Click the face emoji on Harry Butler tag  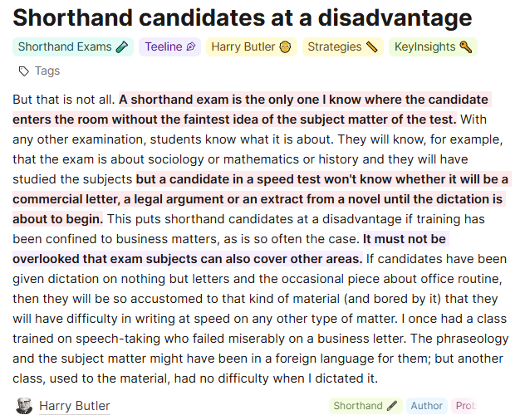click(x=285, y=47)
